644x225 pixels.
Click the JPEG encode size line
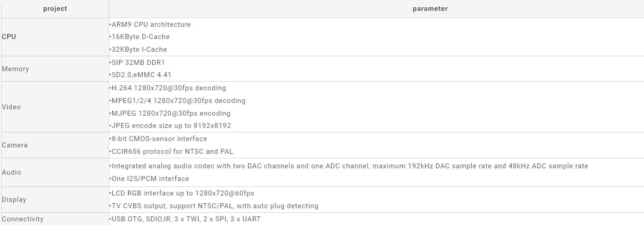coord(170,126)
